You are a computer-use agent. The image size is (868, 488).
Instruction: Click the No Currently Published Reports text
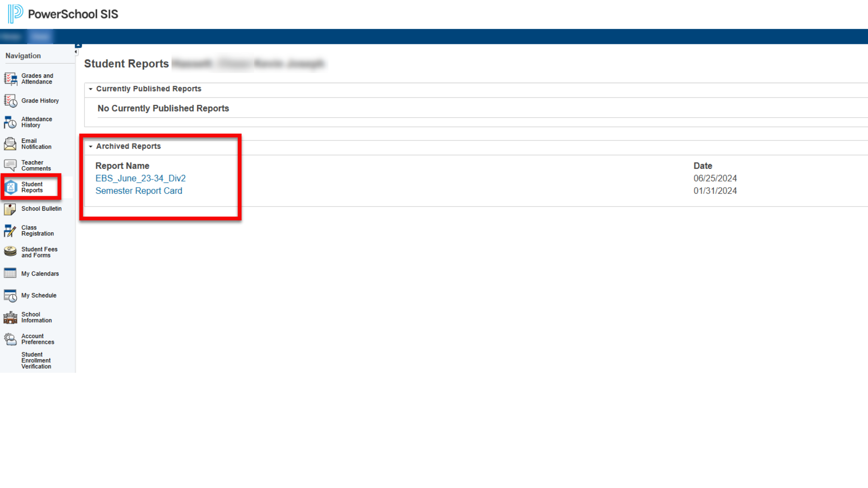click(163, 108)
